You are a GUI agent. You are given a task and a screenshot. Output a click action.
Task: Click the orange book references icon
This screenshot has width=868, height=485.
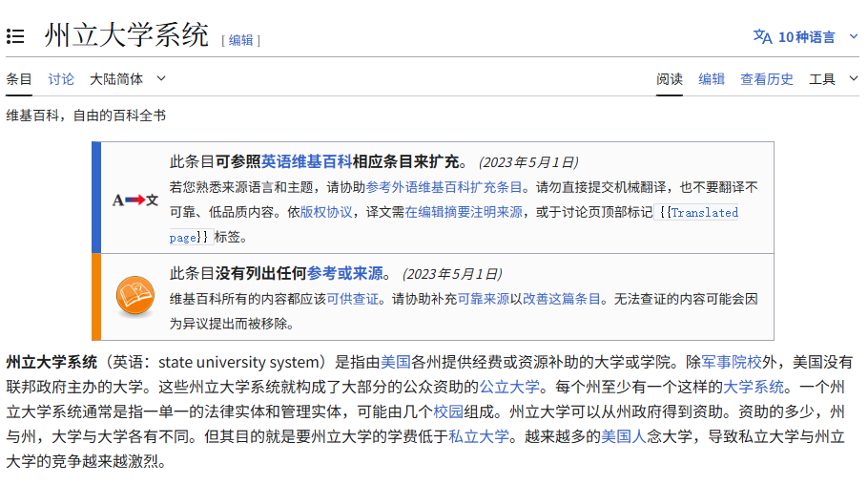pyautogui.click(x=135, y=295)
